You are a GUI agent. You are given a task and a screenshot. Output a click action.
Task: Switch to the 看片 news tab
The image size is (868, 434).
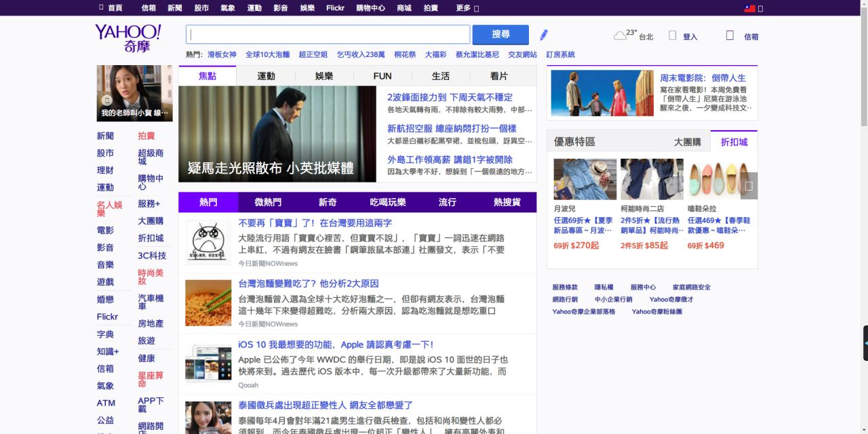[498, 76]
